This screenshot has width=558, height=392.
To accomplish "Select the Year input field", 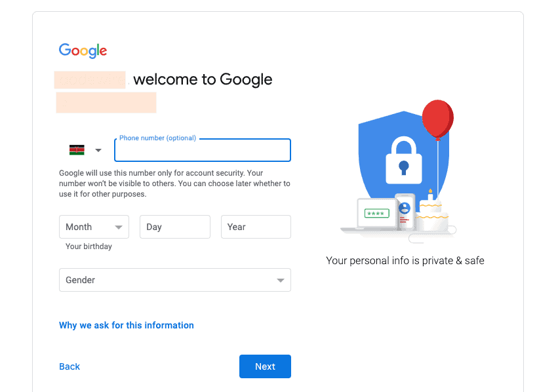I will 256,227.
